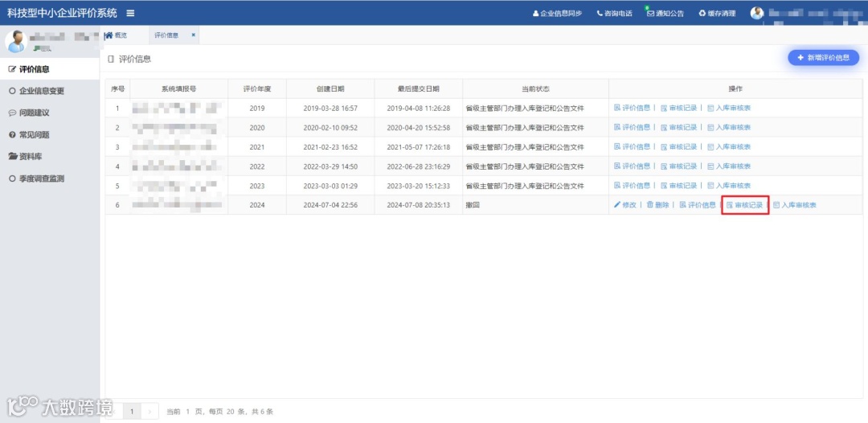This screenshot has width=868, height=423.
Task: Click the sidebar user profile avatar
Action: [15, 41]
